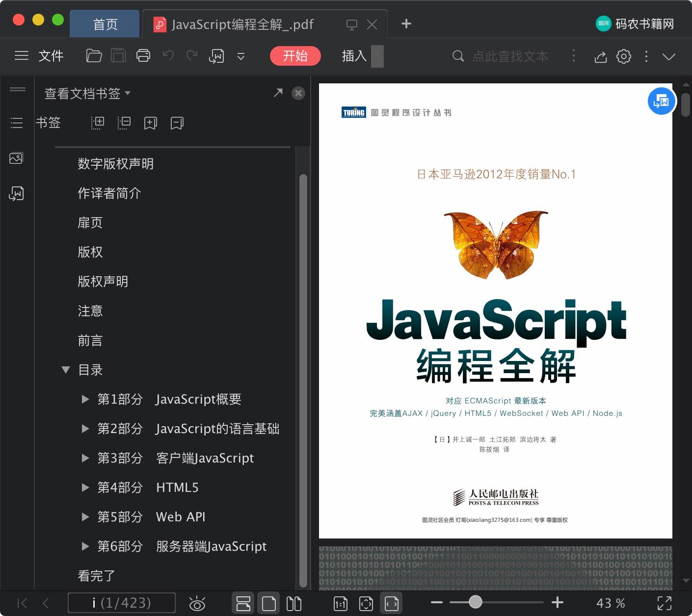
Task: Click the search magnifier icon
Action: (458, 56)
